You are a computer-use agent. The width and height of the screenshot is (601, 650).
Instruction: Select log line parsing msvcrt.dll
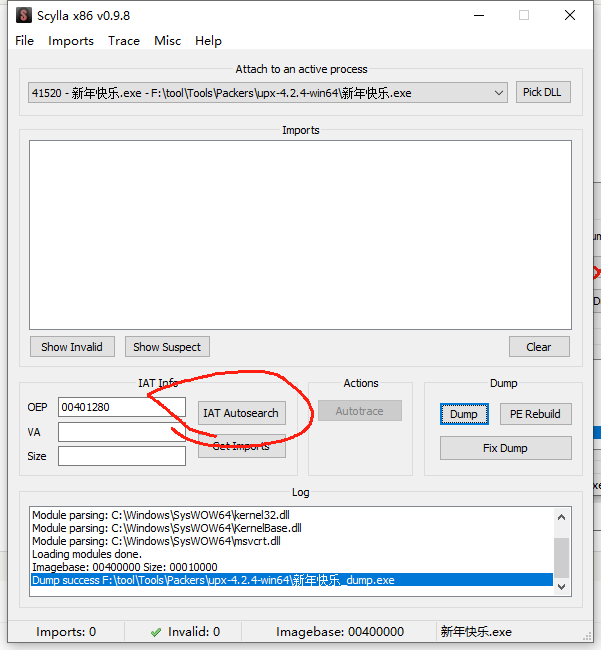pos(292,541)
